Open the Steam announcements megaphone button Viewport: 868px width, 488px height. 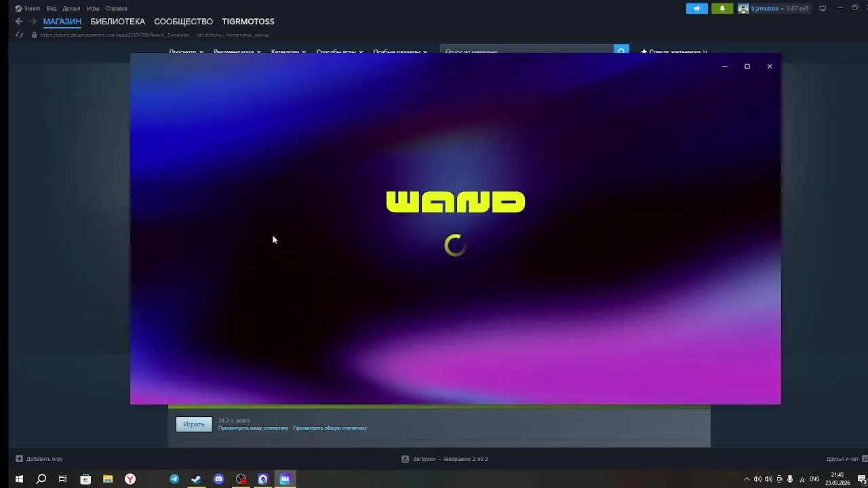[x=696, y=9]
